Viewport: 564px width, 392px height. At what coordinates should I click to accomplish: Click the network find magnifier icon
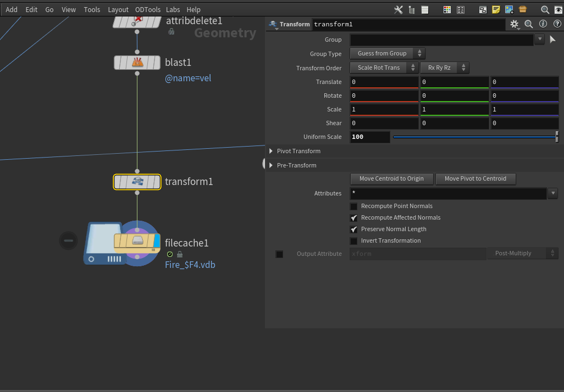[545, 10]
